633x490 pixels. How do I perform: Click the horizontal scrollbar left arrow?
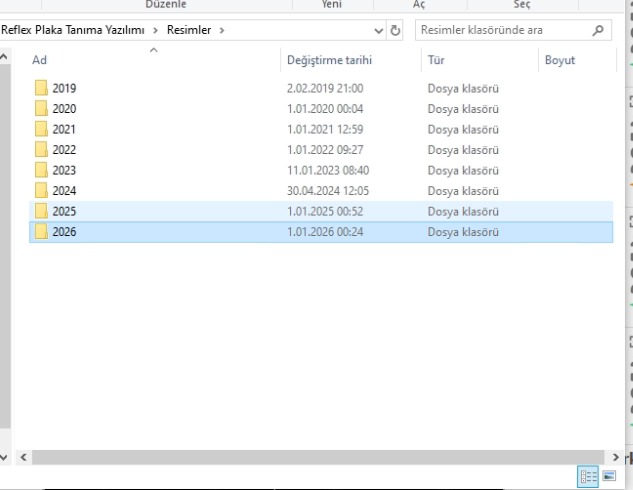23,457
